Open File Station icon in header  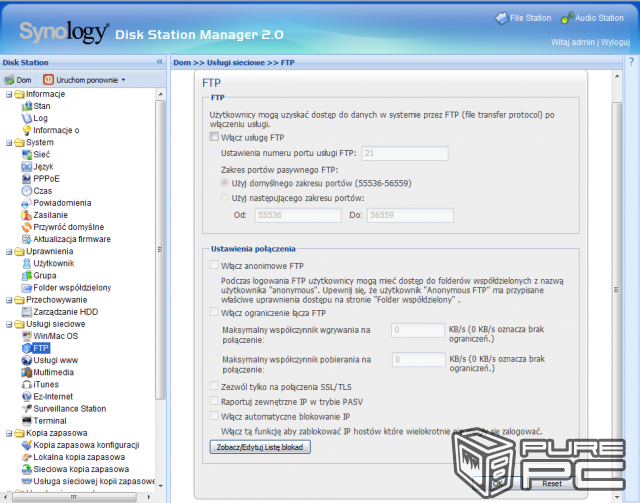pos(502,18)
